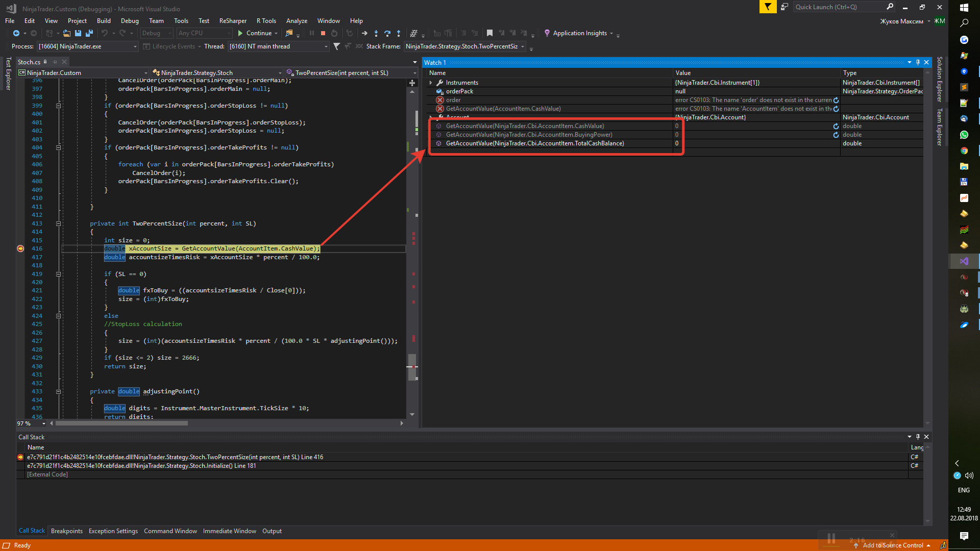This screenshot has width=980, height=551.
Task: Toggle flagged threads filter icon
Action: 336,46
